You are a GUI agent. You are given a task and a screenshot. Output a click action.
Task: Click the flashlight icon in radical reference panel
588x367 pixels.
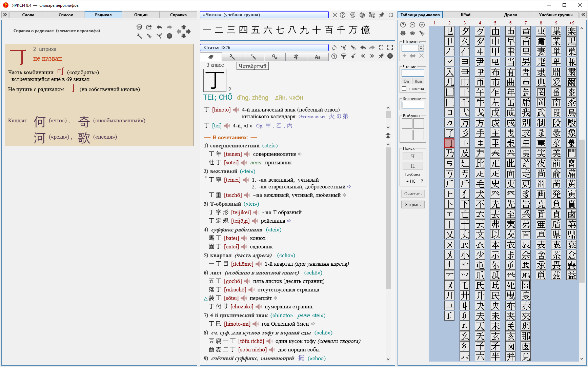tap(149, 36)
